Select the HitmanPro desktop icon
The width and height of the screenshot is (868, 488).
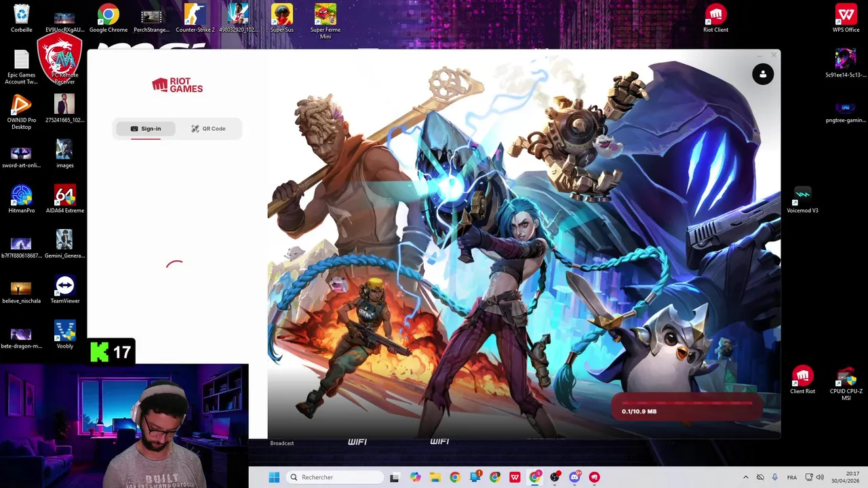pos(21,200)
